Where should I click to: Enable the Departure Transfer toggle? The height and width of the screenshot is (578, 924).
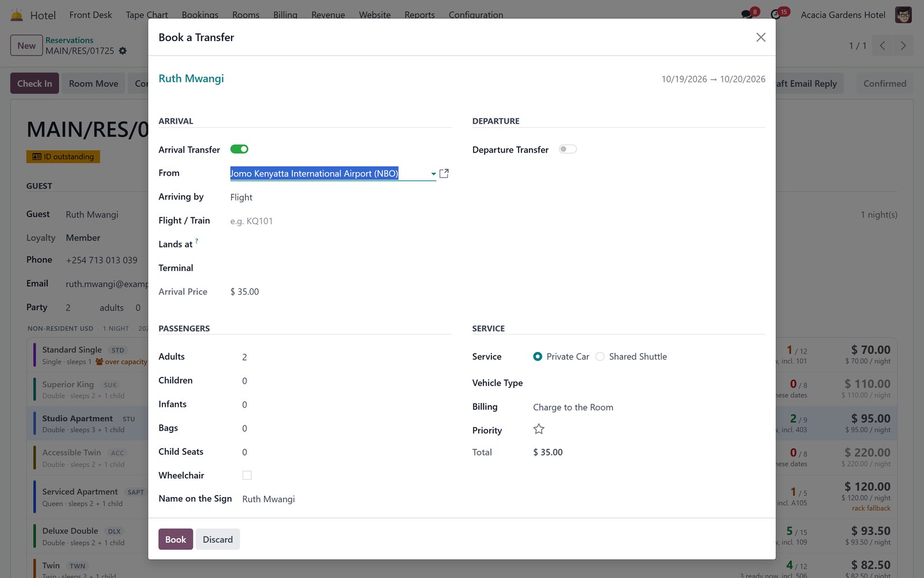pos(568,149)
